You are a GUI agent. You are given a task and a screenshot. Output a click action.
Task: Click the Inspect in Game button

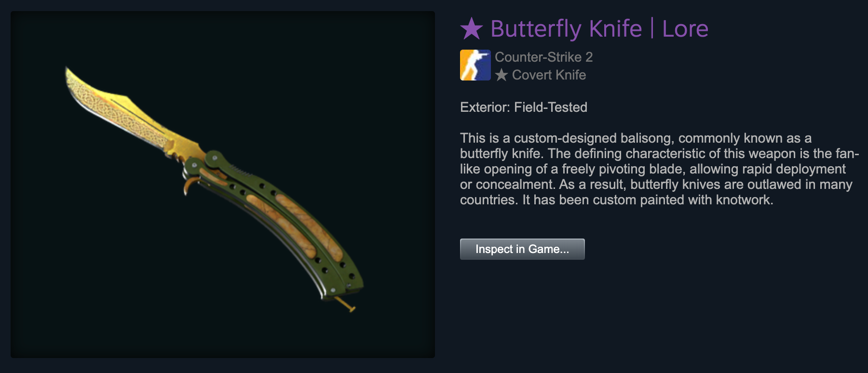[522, 249]
